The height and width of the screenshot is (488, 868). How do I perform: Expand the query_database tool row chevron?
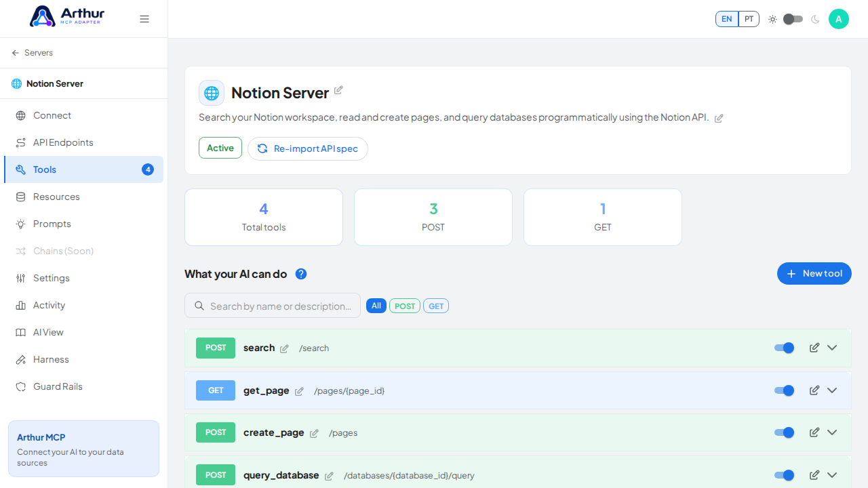pos(832,475)
